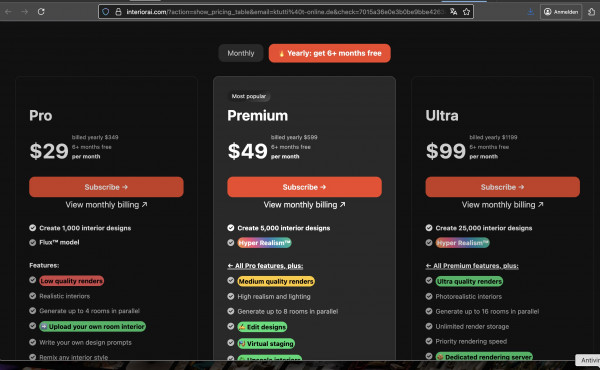This screenshot has height=370, width=600.
Task: Click checkmark beside Generate up to 8 rooms
Action: tap(231, 311)
